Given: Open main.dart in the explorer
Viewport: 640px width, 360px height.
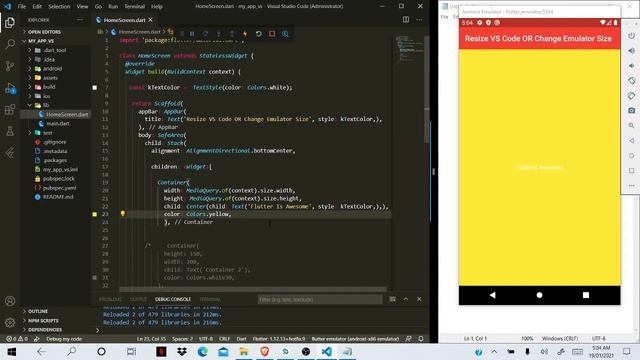Looking at the screenshot, I should [58, 123].
